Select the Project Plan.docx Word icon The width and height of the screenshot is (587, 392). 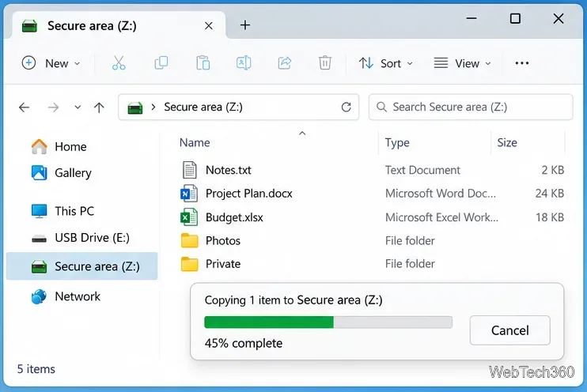click(x=189, y=194)
